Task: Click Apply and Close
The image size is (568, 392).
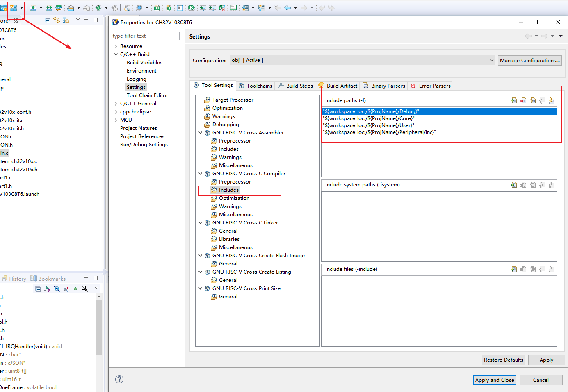Action: pos(495,380)
